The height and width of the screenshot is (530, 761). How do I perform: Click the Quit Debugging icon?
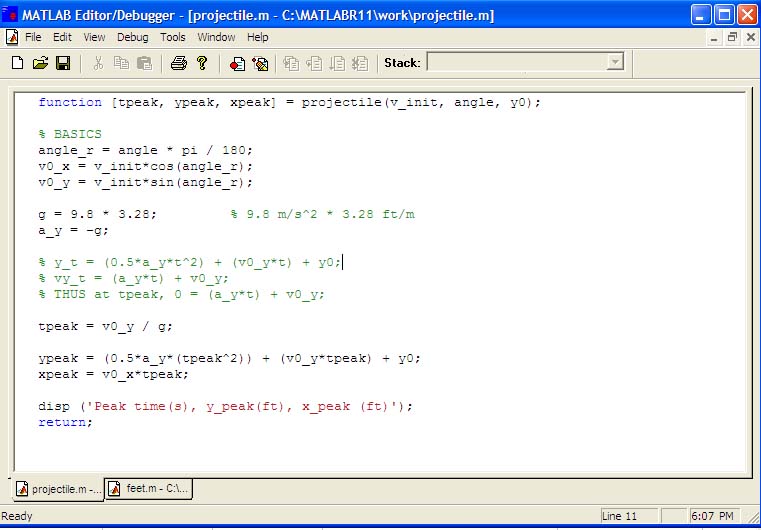360,64
